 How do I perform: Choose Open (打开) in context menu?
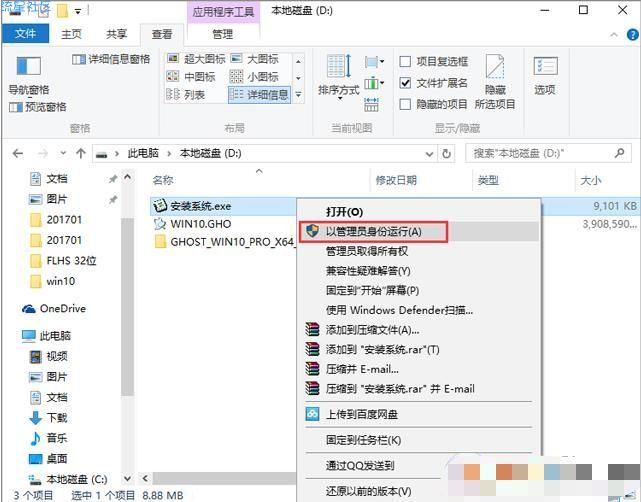(x=344, y=212)
